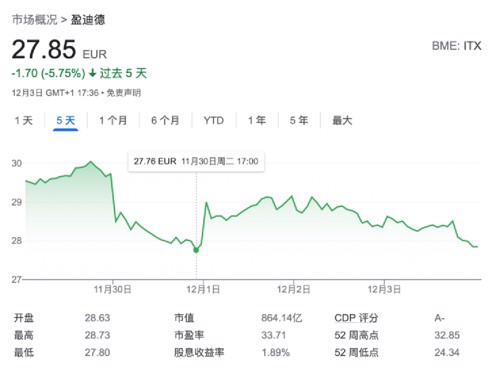Click the CDP 评分 label link
Image resolution: width=500 pixels, height=369 pixels.
pyautogui.click(x=356, y=318)
